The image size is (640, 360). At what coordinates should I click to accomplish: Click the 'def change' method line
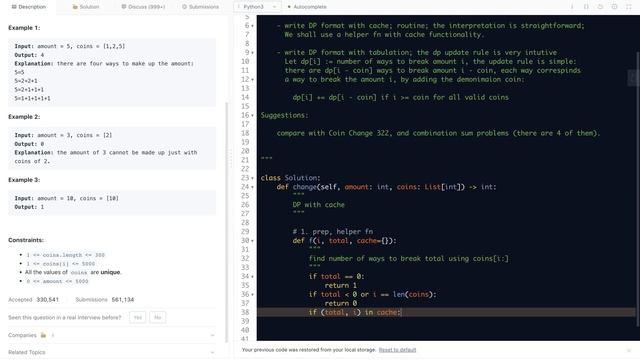click(x=387, y=187)
